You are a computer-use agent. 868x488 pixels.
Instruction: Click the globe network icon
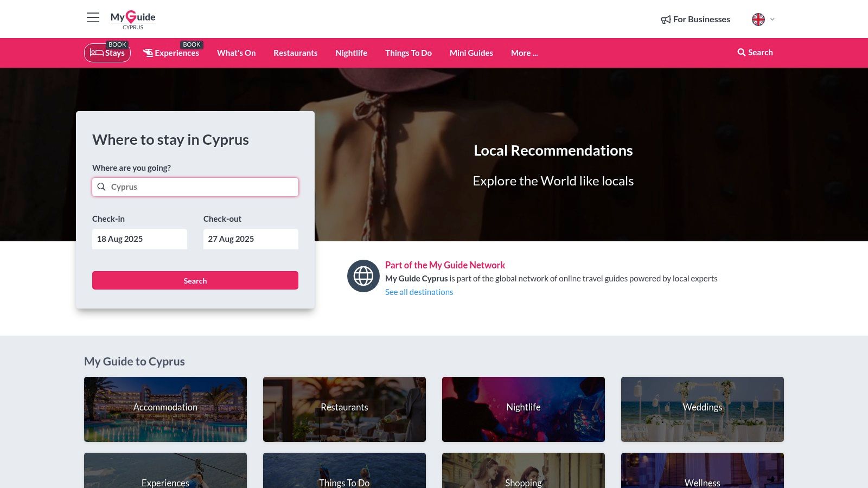point(363,276)
